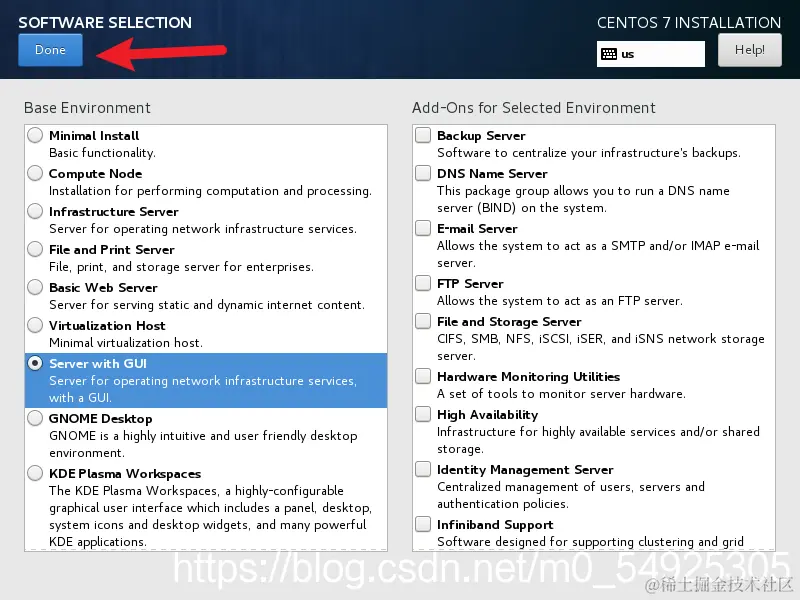800x600 pixels.
Task: Choose Infrastructure Server radio button
Action: coord(35,211)
